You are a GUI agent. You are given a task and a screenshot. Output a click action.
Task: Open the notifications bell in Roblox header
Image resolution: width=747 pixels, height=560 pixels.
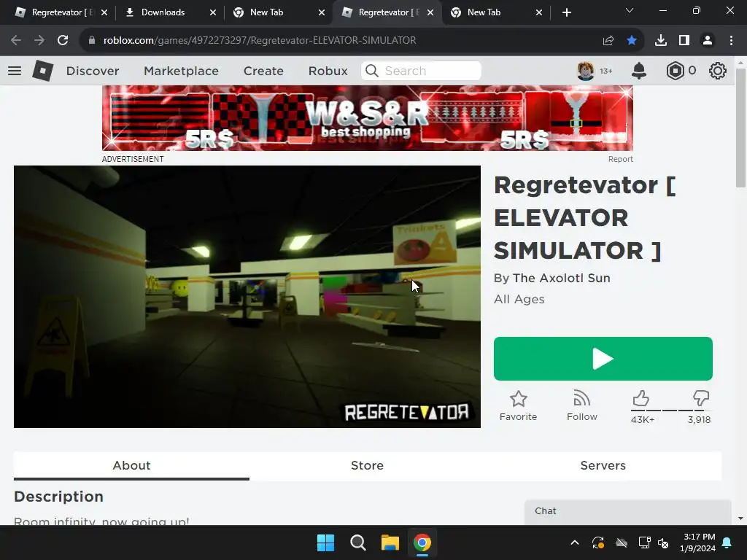639,71
